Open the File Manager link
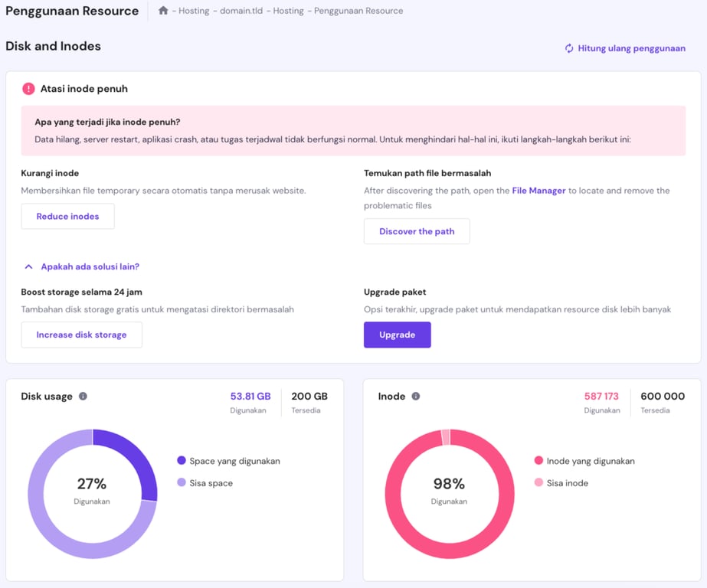 point(538,190)
